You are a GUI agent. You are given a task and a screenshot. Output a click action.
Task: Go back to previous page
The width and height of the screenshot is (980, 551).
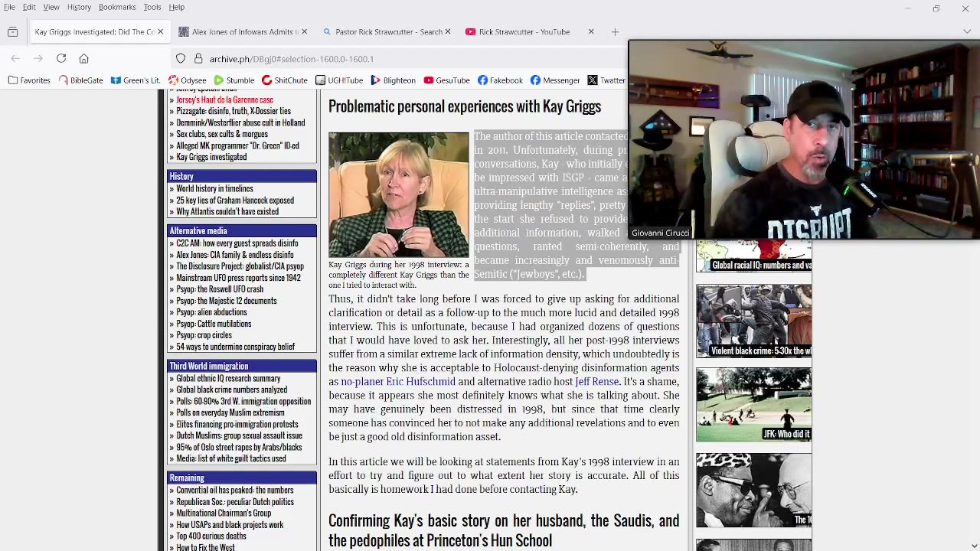(x=15, y=59)
